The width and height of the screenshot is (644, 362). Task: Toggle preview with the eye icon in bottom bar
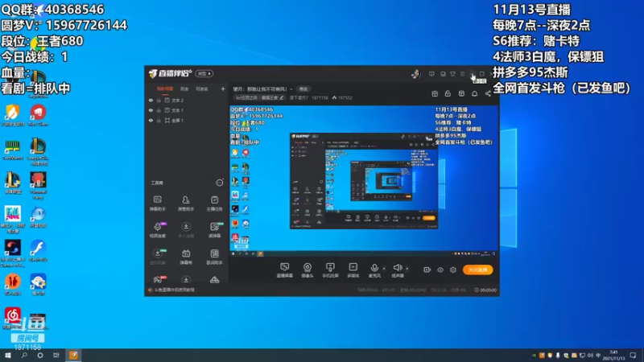[440, 269]
